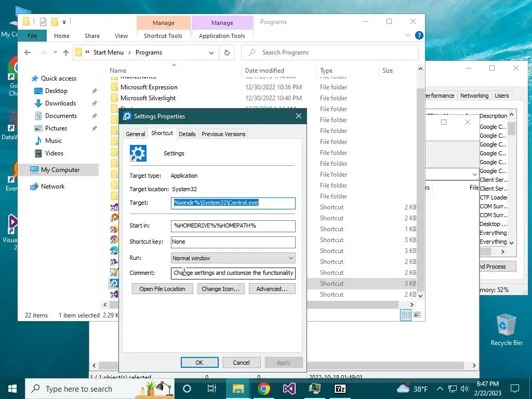Viewport: 532px width, 399px height.
Task: Go up one folder level in Explorer
Action: tap(66, 52)
